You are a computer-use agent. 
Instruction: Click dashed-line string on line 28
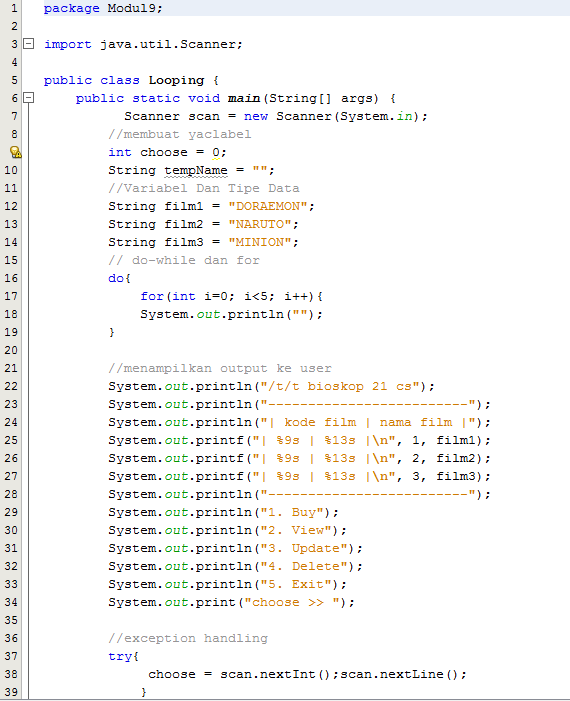367,494
